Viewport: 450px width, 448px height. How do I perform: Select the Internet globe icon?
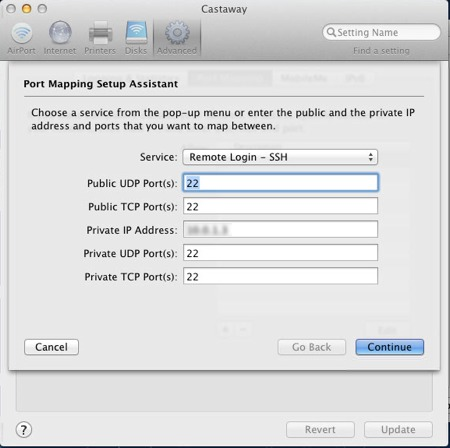point(60,32)
